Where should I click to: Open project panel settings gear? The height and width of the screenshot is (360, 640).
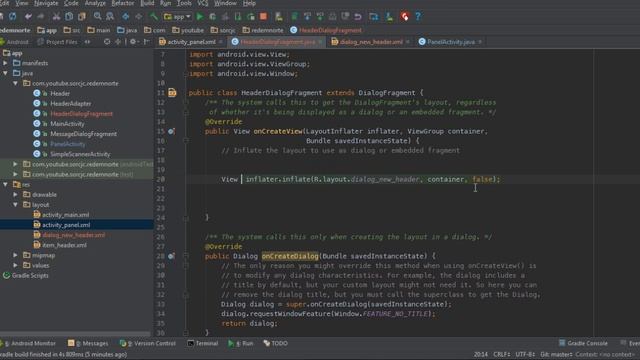[133, 42]
